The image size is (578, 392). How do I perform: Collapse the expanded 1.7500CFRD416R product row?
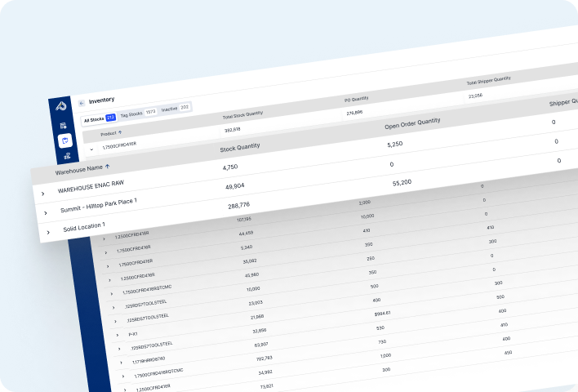click(91, 149)
